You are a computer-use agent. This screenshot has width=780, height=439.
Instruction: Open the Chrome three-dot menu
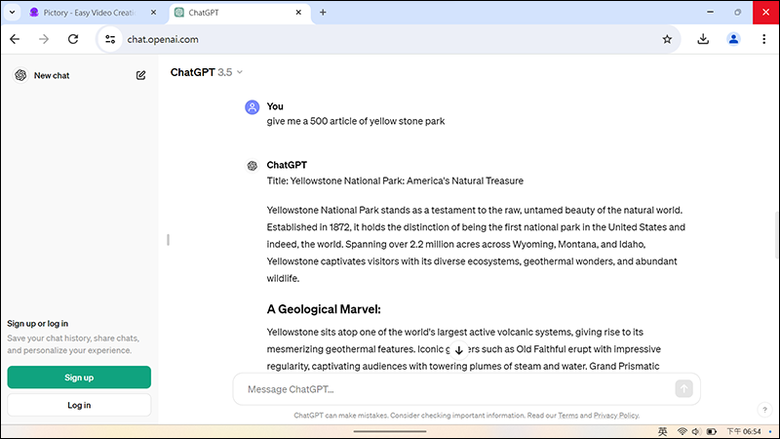pos(764,39)
